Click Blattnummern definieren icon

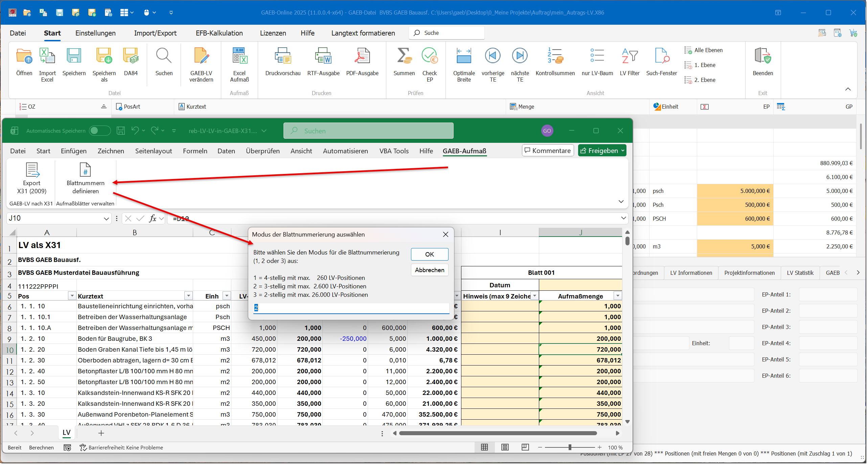pyautogui.click(x=85, y=170)
